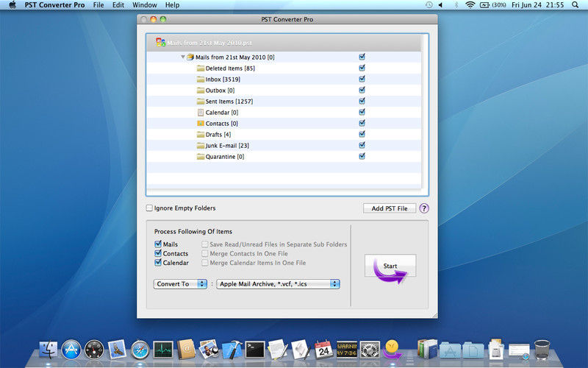Viewport: 588px width, 368px height.
Task: Open the Edit menu
Action: click(x=118, y=5)
